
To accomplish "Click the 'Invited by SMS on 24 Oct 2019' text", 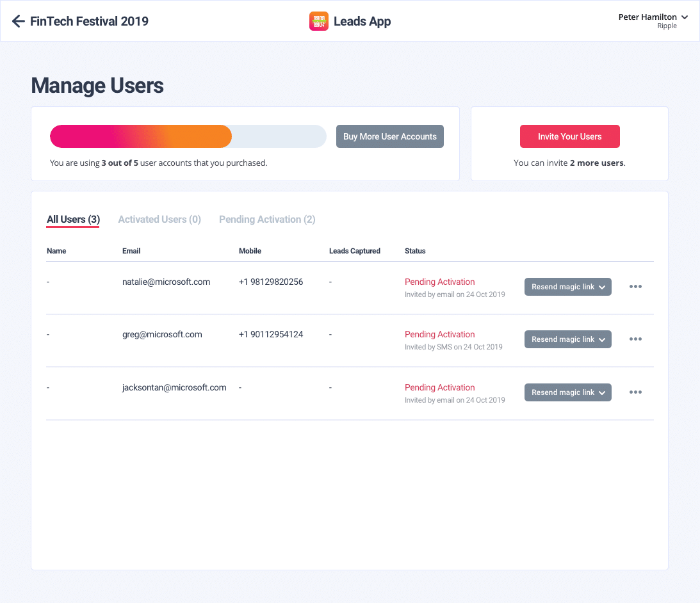I will click(x=453, y=347).
